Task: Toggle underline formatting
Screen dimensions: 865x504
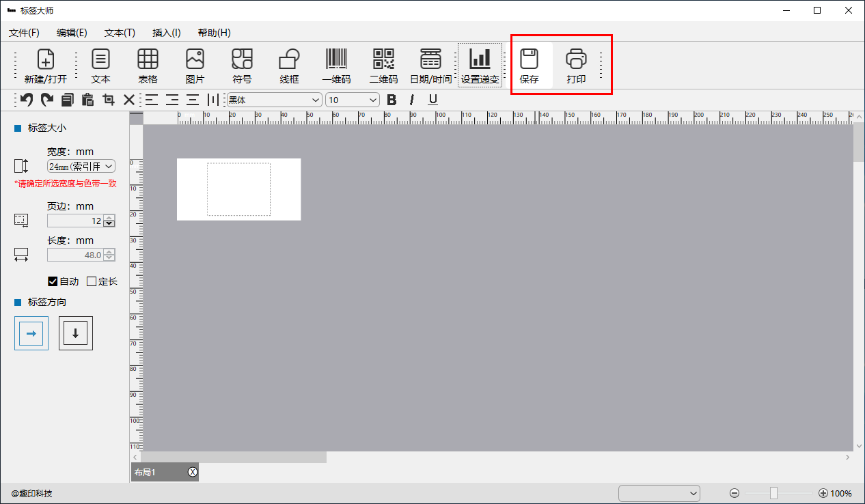Action: (432, 100)
